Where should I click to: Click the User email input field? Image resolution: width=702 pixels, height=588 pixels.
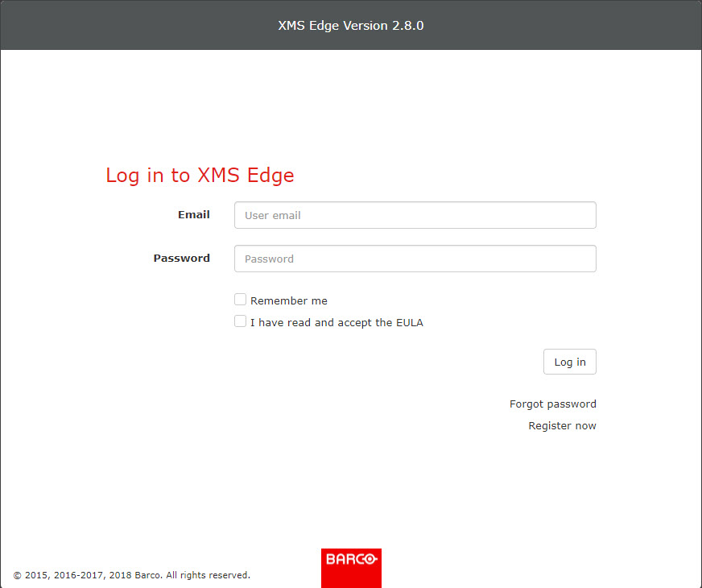pyautogui.click(x=415, y=215)
